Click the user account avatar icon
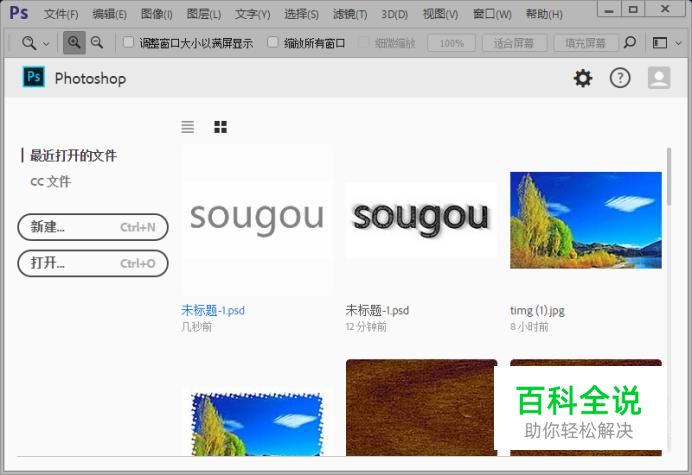692x475 pixels. [659, 78]
